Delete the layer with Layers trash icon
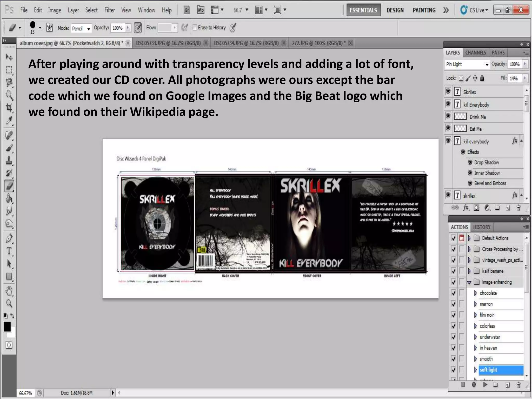 click(x=518, y=208)
